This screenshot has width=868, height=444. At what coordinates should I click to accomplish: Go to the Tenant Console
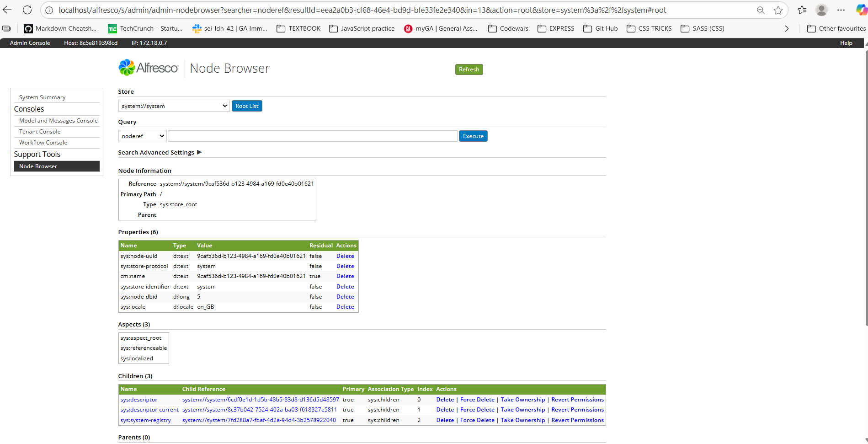pos(40,132)
